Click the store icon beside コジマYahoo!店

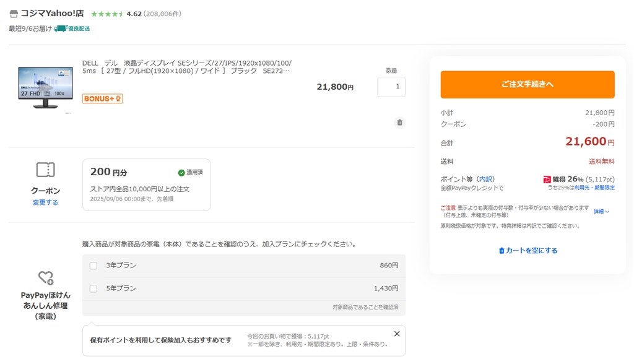tap(14, 14)
